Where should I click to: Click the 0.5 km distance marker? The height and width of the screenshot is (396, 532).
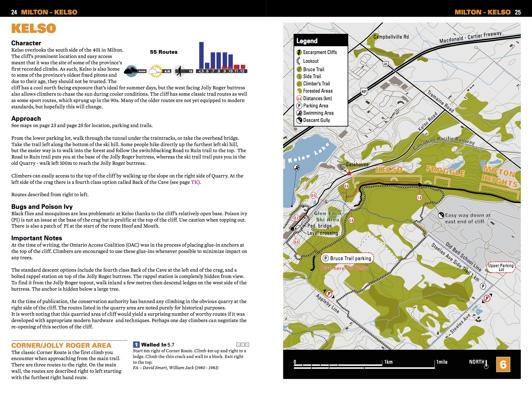(313, 195)
